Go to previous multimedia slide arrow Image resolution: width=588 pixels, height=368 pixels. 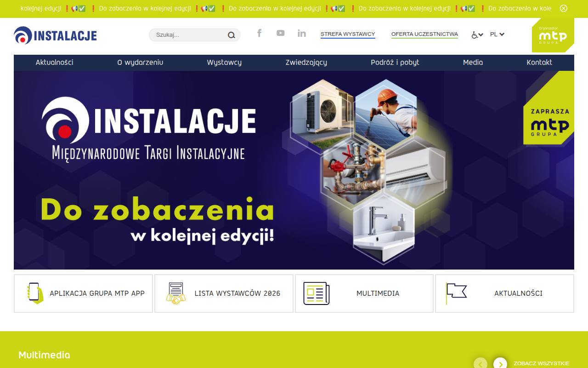tap(481, 363)
